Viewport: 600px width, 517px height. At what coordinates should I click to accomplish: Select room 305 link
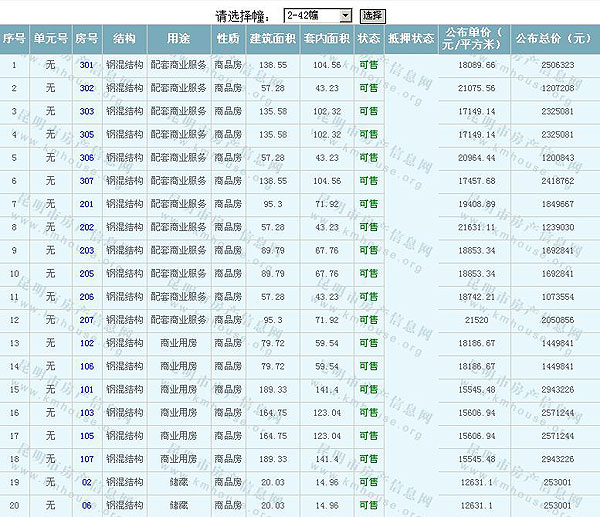pos(87,134)
